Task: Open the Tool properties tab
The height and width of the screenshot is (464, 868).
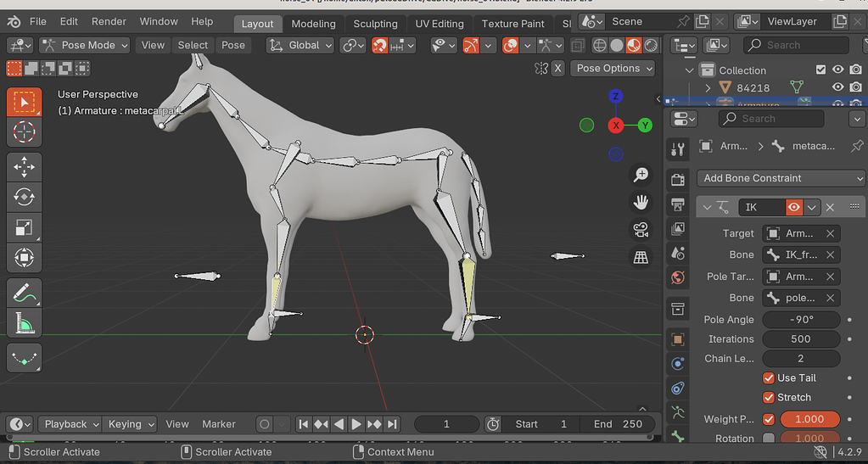Action: (x=678, y=148)
